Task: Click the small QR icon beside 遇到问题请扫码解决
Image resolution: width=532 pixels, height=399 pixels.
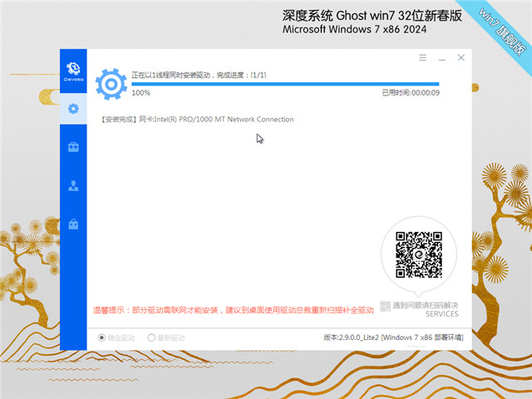Action: pyautogui.click(x=385, y=306)
